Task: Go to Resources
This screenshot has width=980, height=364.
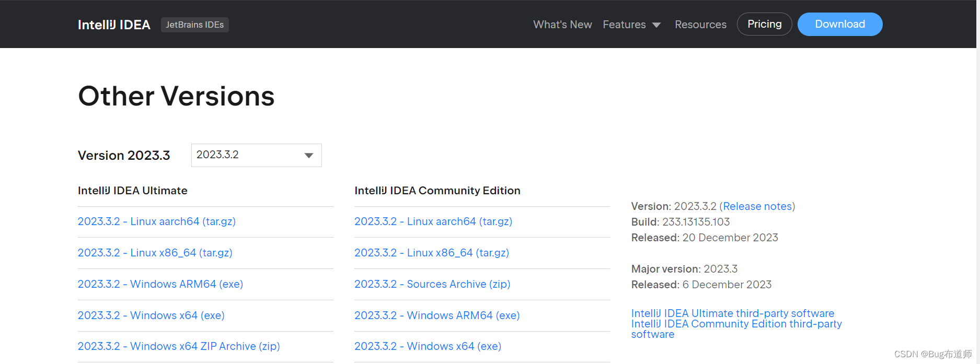Action: click(x=700, y=25)
